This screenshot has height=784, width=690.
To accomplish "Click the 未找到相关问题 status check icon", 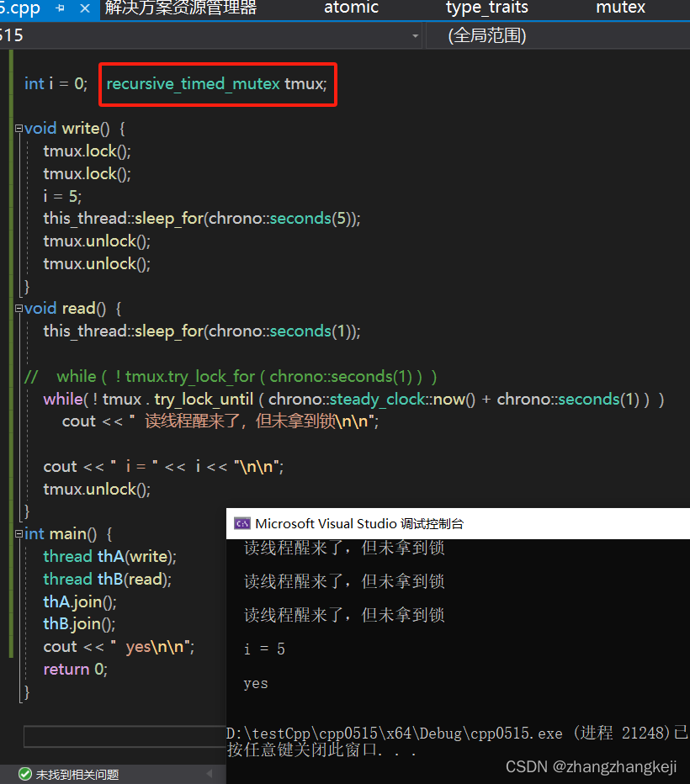I will click(x=25, y=774).
